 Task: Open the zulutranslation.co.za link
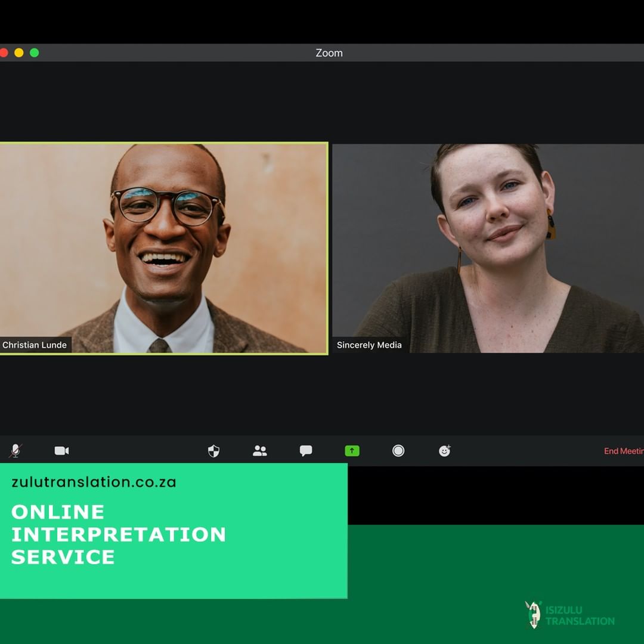[94, 482]
